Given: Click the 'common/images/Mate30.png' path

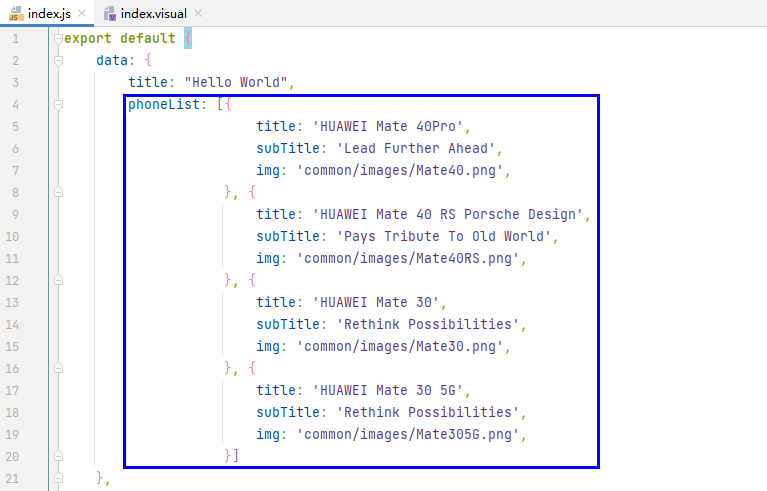Looking at the screenshot, I should coord(400,346).
